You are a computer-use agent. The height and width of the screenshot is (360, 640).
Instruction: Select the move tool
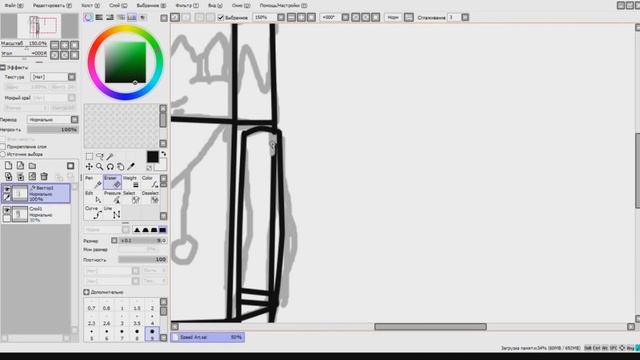point(89,167)
